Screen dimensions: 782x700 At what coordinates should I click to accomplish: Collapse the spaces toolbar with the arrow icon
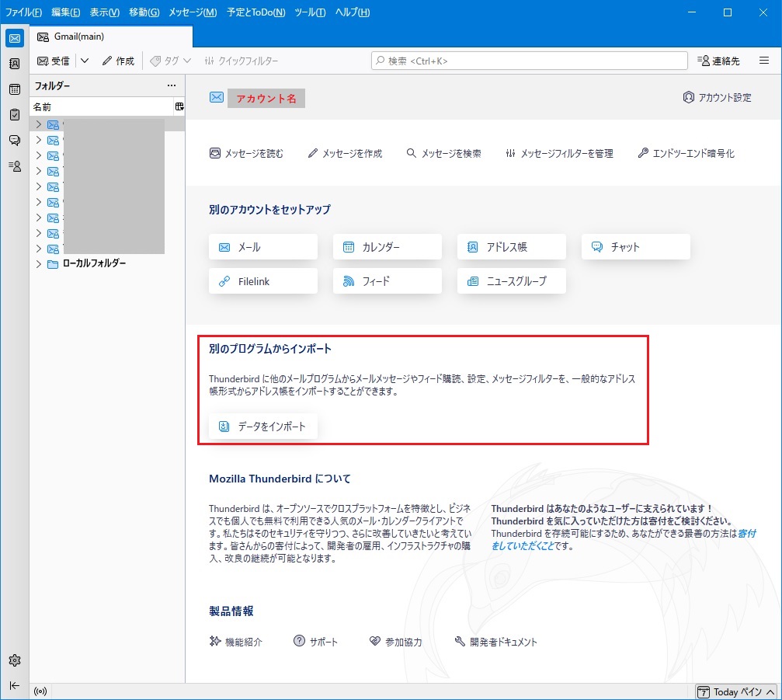(14, 685)
